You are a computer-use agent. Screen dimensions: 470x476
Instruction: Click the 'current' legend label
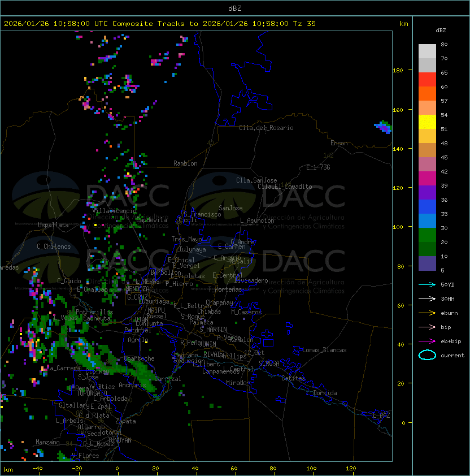(452, 356)
